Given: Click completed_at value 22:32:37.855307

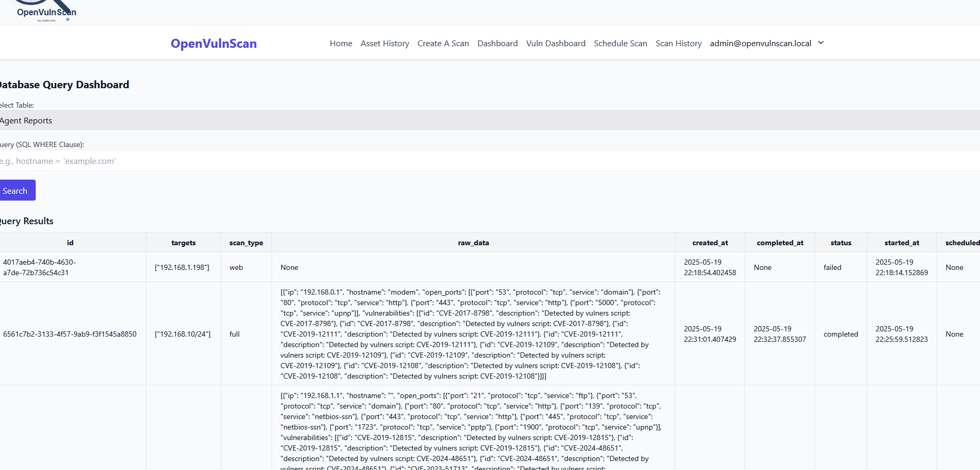Looking at the screenshot, I should [x=780, y=334].
